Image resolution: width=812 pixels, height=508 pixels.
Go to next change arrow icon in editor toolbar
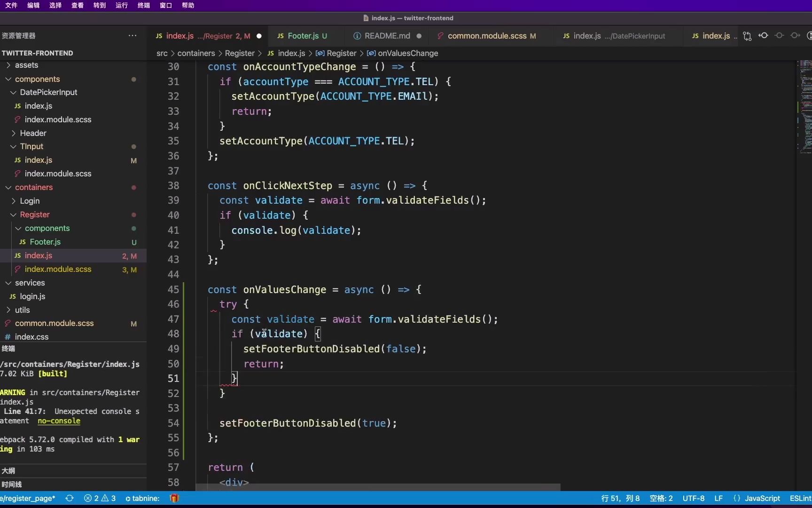[x=795, y=36]
